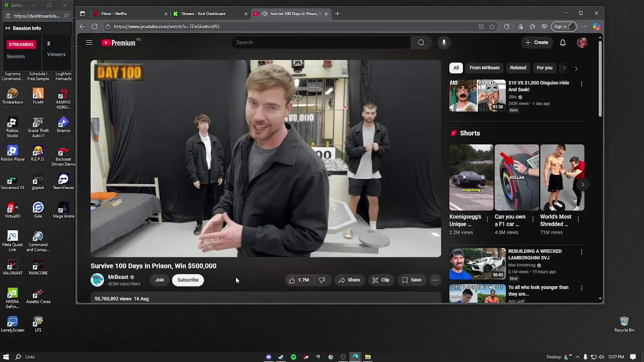Open the YouTube account avatar menu
The image size is (644, 362).
tap(582, 43)
